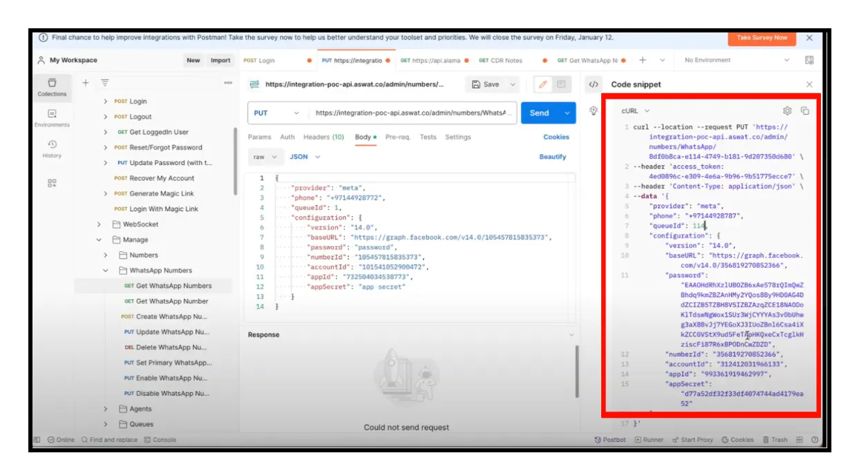
Task: Open the Params tab
Action: point(260,137)
